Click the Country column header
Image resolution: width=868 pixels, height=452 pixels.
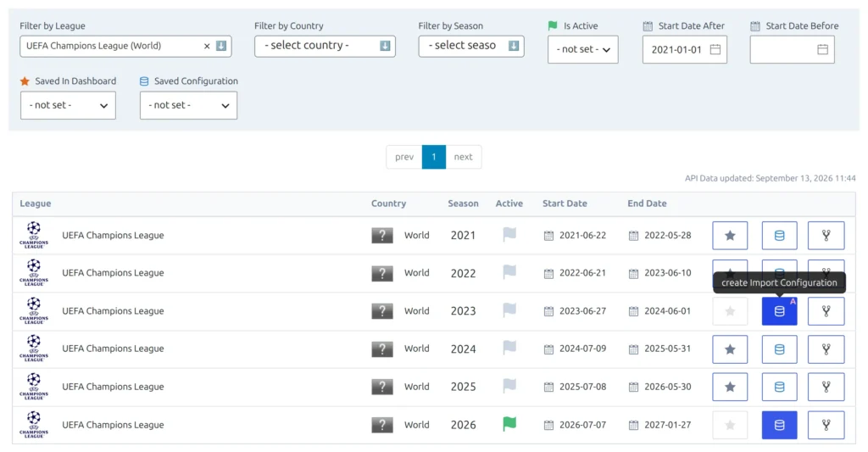[388, 204]
